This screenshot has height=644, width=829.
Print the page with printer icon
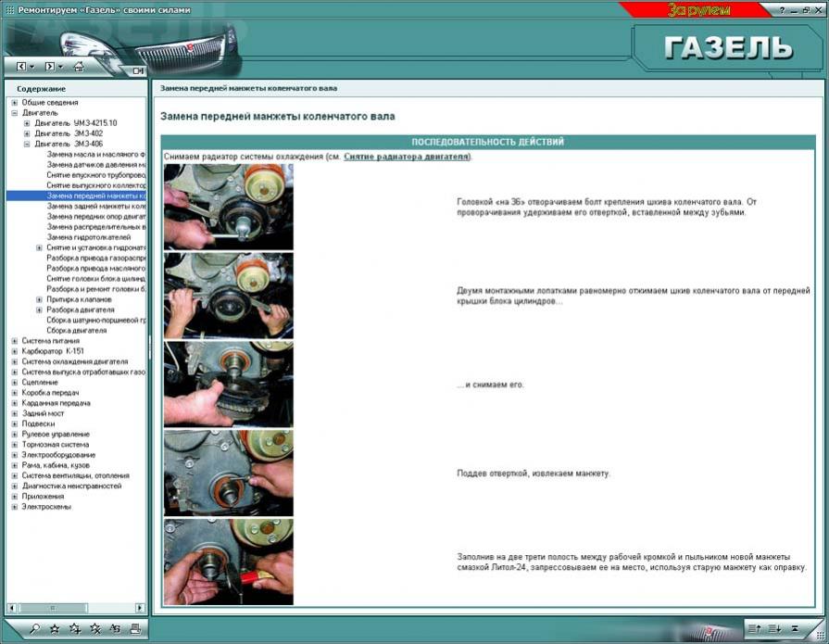click(x=135, y=628)
